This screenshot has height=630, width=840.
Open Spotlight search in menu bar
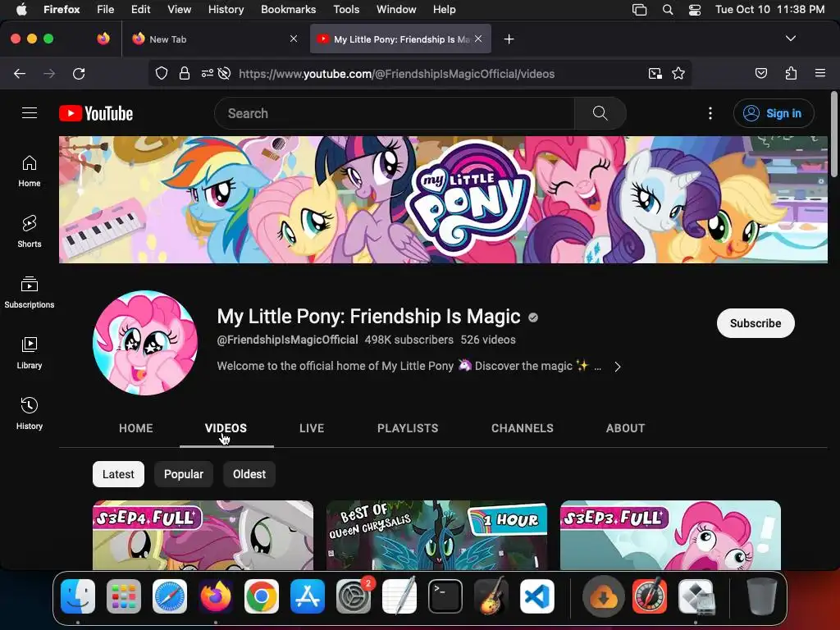click(668, 10)
